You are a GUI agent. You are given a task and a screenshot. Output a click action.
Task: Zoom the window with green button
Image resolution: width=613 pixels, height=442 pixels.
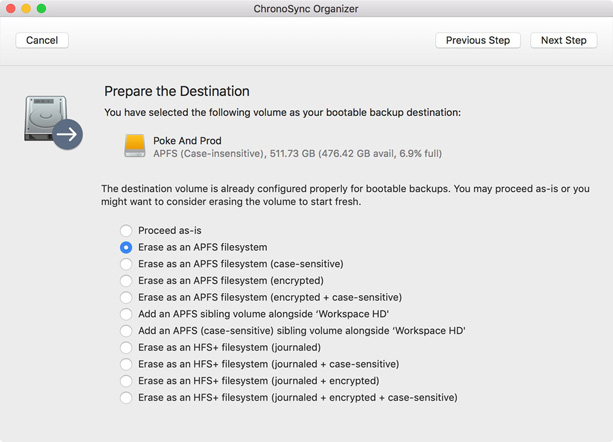coord(41,8)
